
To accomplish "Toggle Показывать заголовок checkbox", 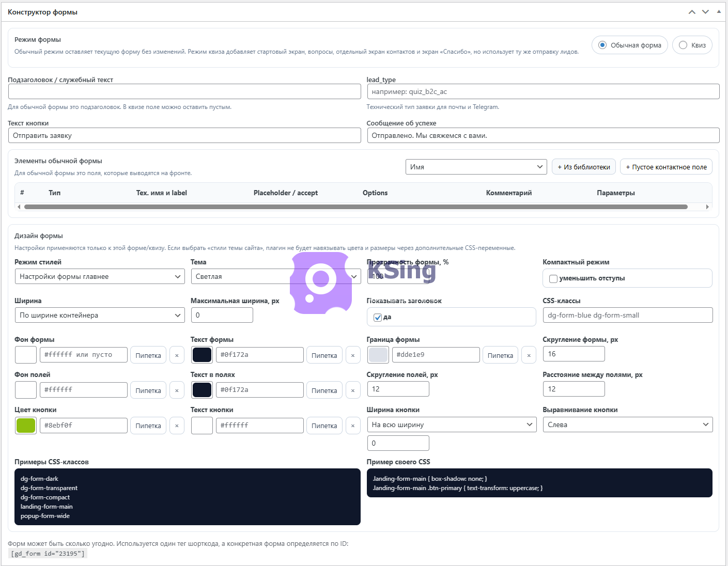I will coord(378,317).
